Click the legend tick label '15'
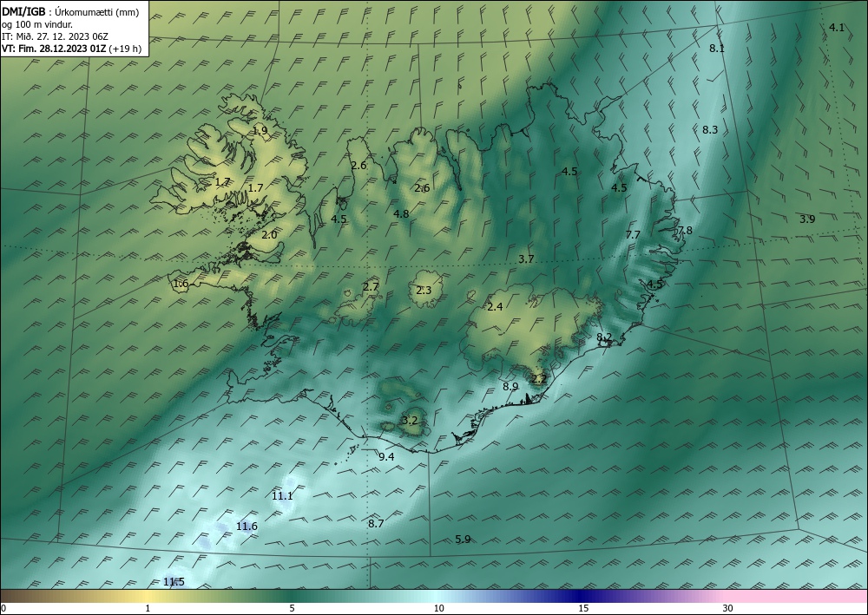The width and height of the screenshot is (868, 615). coord(583,609)
